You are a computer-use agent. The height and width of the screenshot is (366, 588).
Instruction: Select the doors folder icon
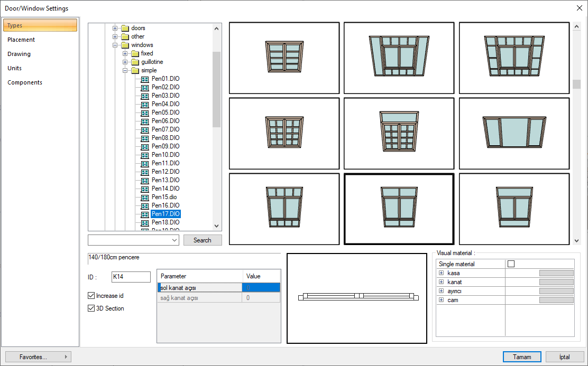(x=125, y=28)
